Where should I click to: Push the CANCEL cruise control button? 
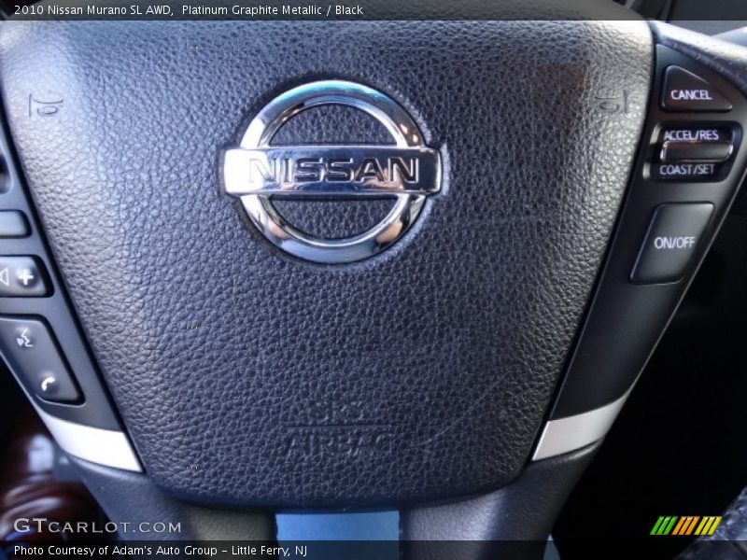[695, 91]
